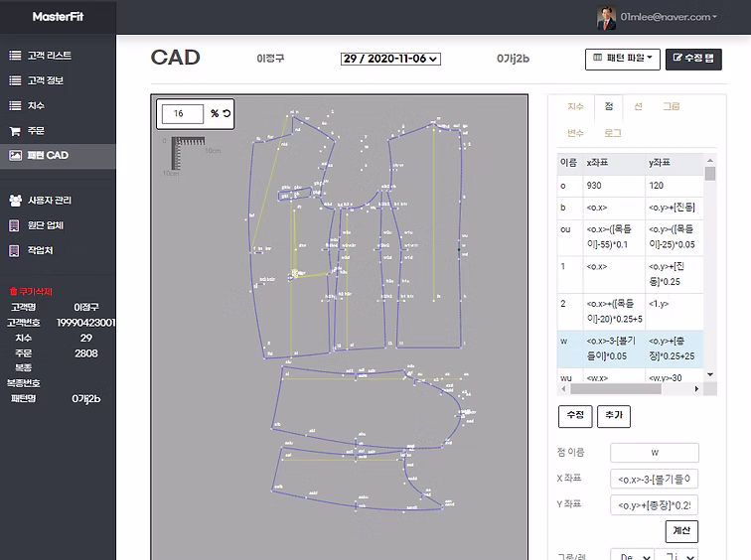This screenshot has width=751, height=560.
Task: Reset zoom with the rotate arrow icon
Action: click(226, 114)
